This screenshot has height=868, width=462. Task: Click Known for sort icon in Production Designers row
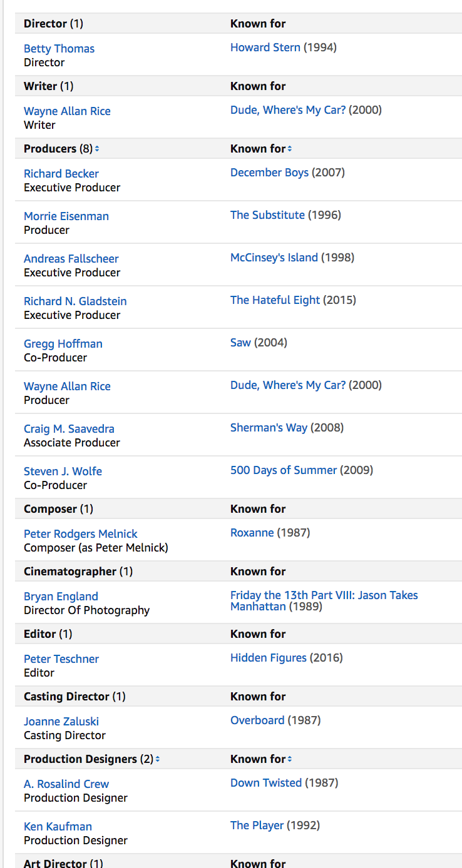[x=290, y=759]
